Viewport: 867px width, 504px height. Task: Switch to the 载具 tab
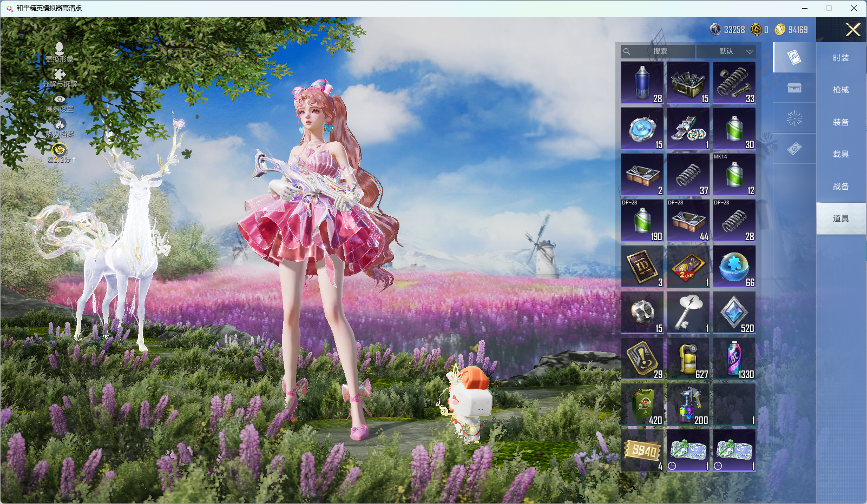tap(841, 154)
